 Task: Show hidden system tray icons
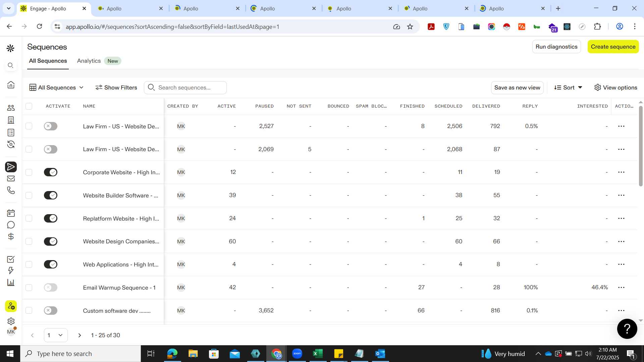(538, 354)
